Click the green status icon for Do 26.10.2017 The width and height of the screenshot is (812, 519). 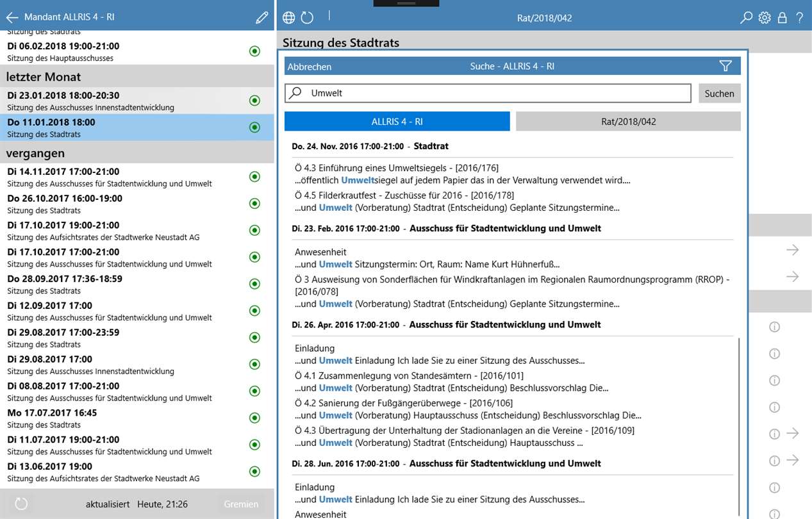(x=254, y=204)
